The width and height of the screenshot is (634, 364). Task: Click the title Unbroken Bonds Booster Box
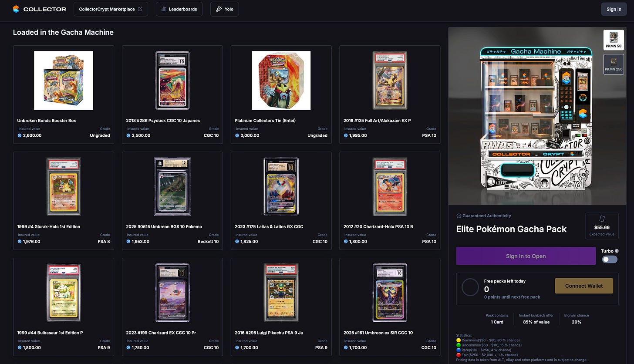(47, 121)
